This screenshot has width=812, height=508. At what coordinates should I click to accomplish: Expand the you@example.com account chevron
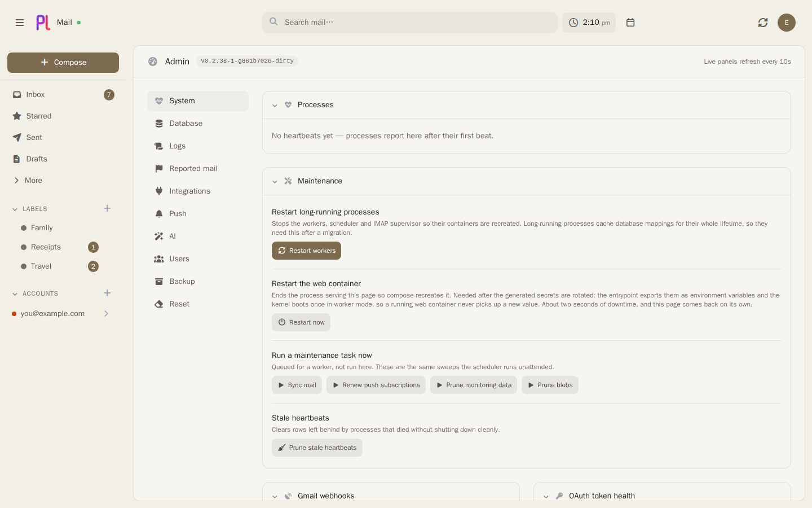[x=106, y=314]
